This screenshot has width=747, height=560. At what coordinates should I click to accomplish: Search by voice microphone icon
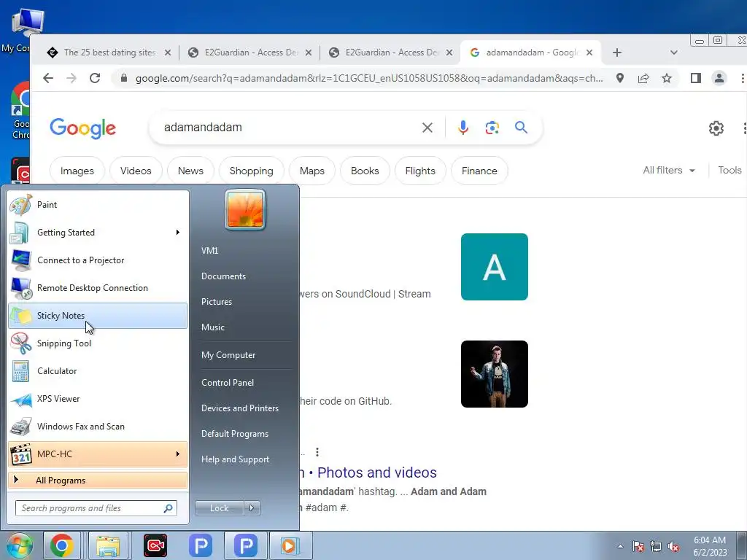463,128
